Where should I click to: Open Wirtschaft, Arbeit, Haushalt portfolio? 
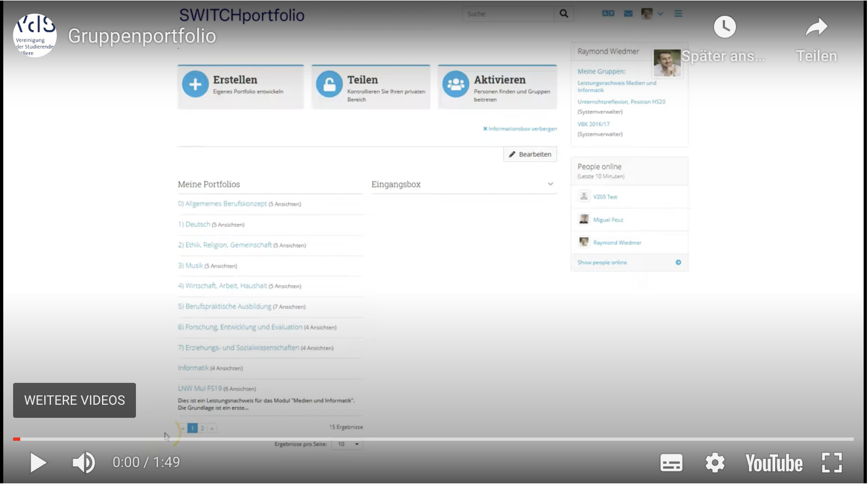(x=222, y=286)
